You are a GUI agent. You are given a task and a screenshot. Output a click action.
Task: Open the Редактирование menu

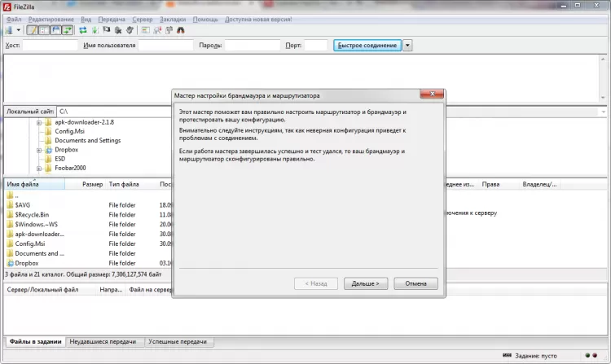pos(51,19)
